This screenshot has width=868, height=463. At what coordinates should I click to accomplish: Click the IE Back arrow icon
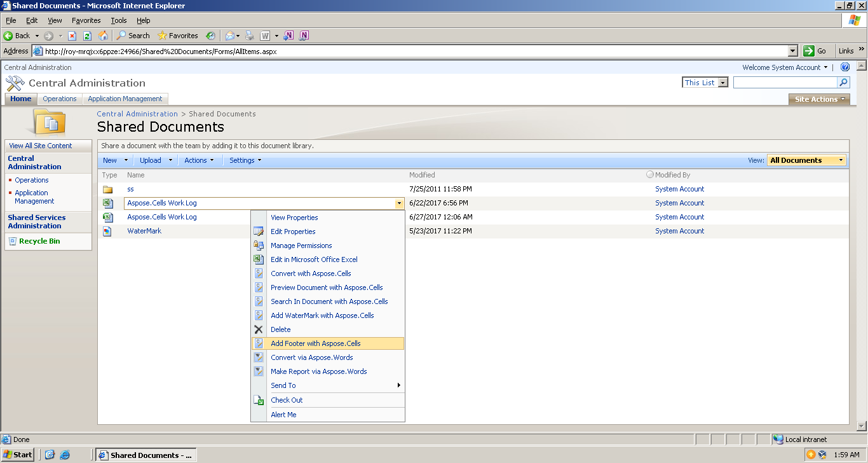click(8, 36)
